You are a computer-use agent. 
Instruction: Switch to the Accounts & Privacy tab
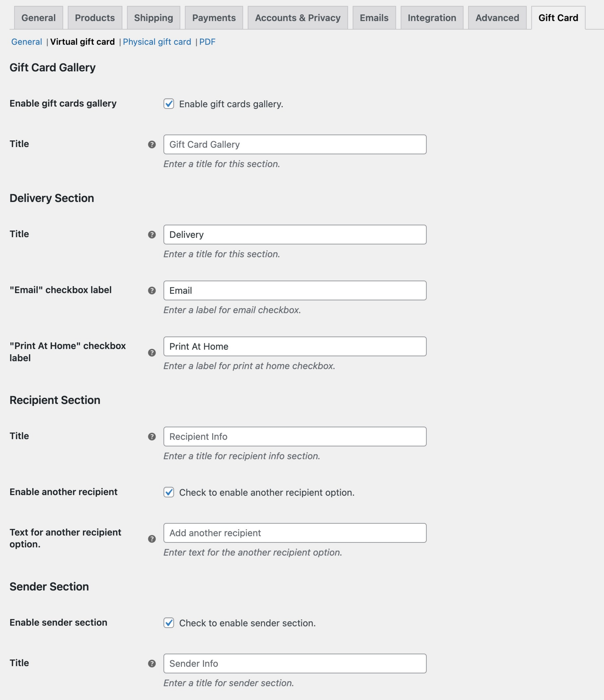[x=298, y=18]
